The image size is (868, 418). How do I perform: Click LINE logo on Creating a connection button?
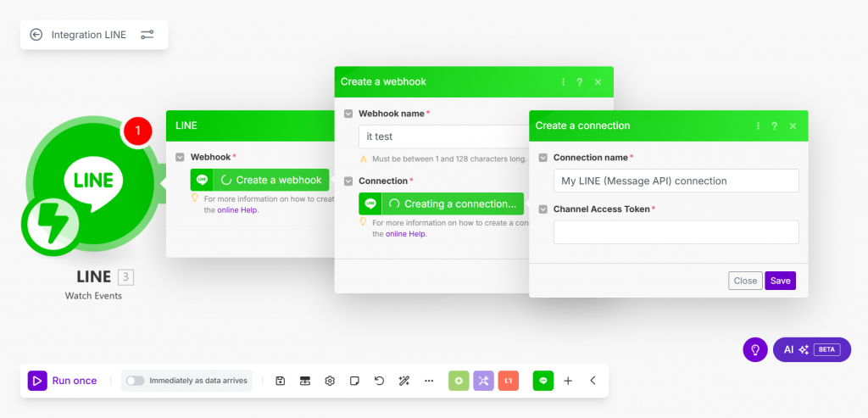[x=370, y=203]
